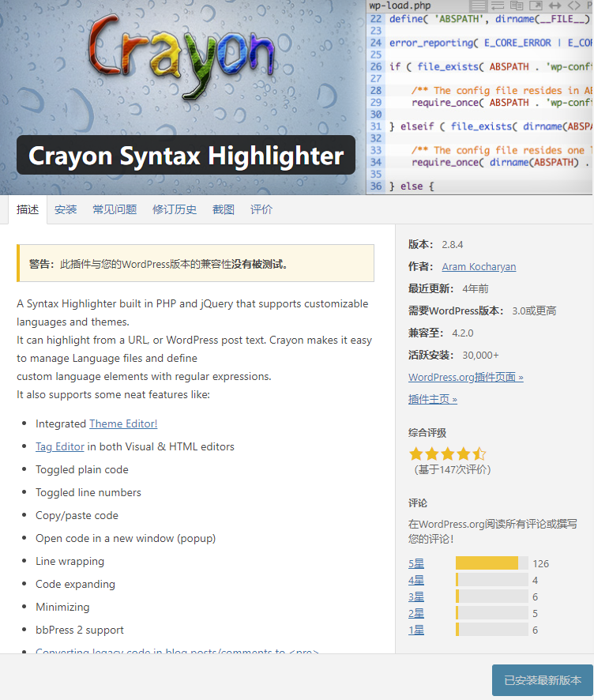Open the 5星 reviews link

pos(416,563)
